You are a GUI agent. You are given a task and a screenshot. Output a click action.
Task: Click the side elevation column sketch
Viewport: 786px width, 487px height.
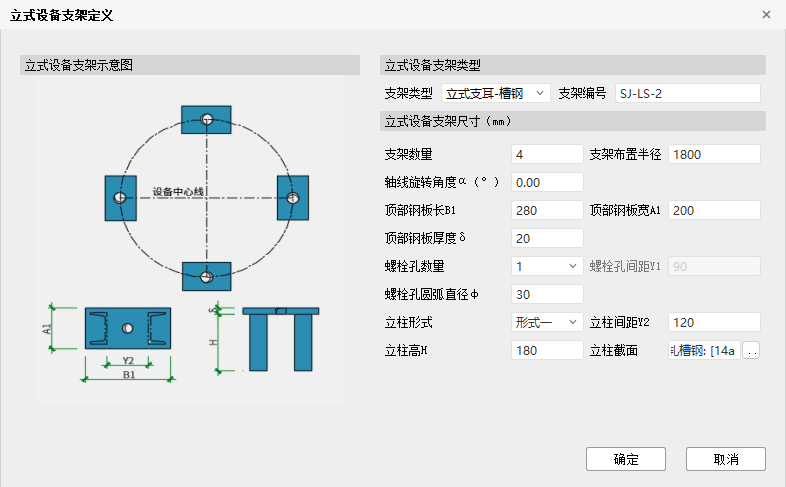coord(281,339)
